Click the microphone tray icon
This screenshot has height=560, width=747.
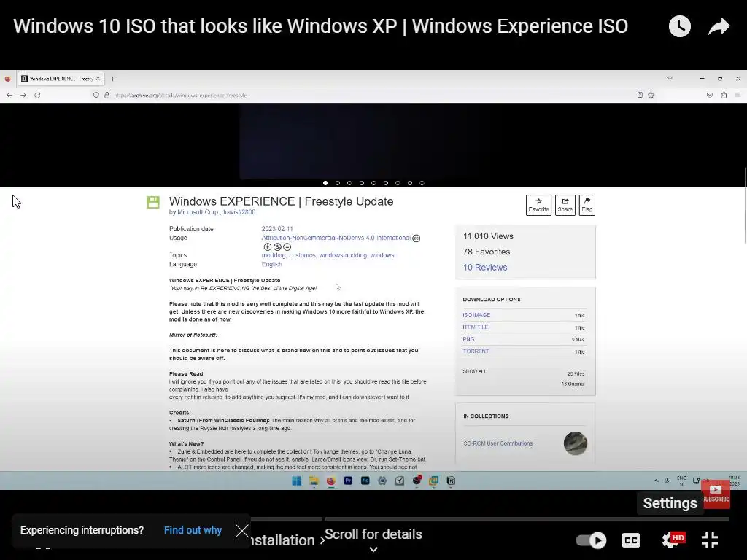[x=667, y=481]
